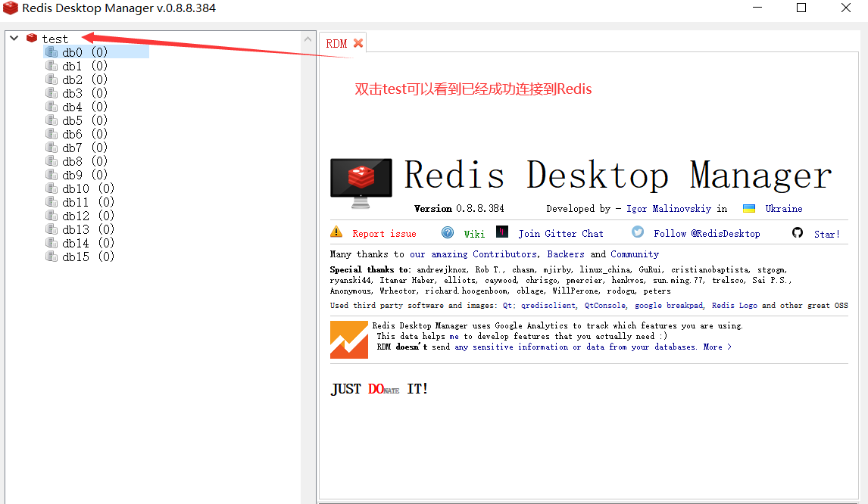868x504 pixels.
Task: Collapse the test connection tree
Action: [x=14, y=38]
